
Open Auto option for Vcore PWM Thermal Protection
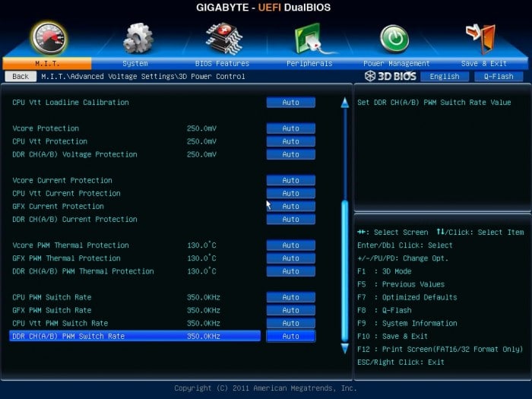291,245
